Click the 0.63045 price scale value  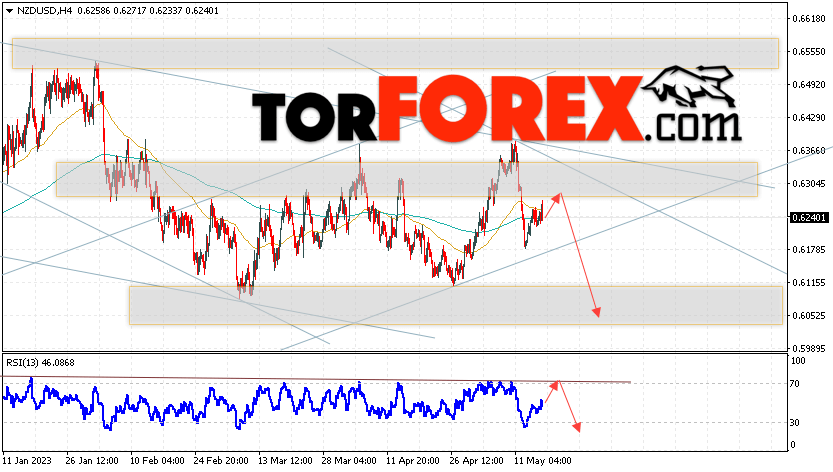pos(809,183)
